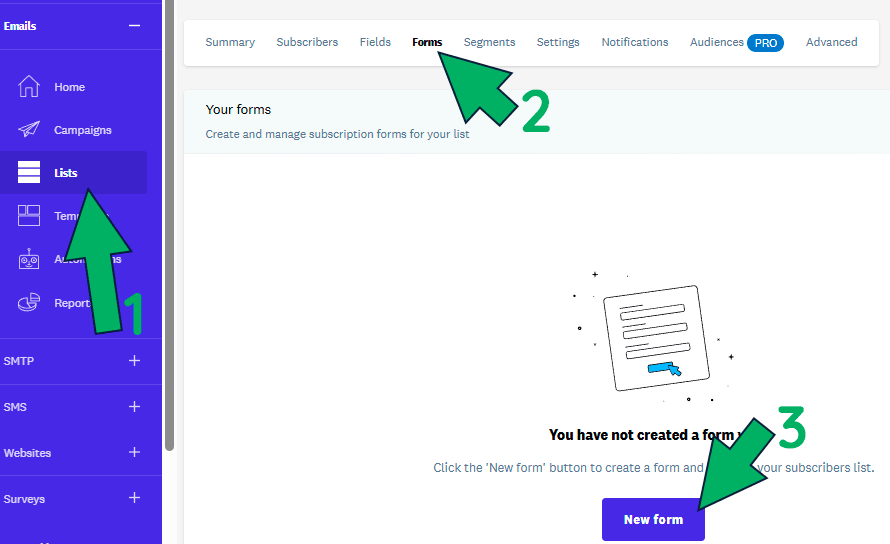Click the Campaigns paper plane icon
This screenshot has width=890, height=544.
tap(29, 130)
